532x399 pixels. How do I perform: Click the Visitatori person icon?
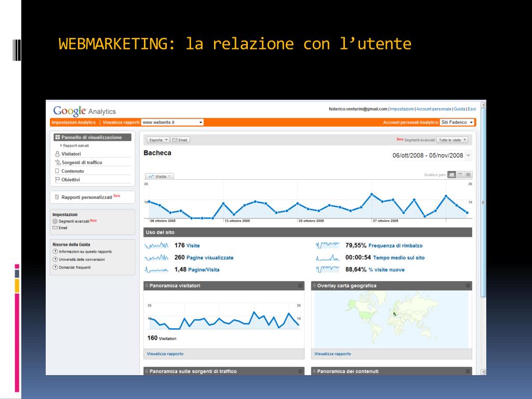pyautogui.click(x=57, y=154)
